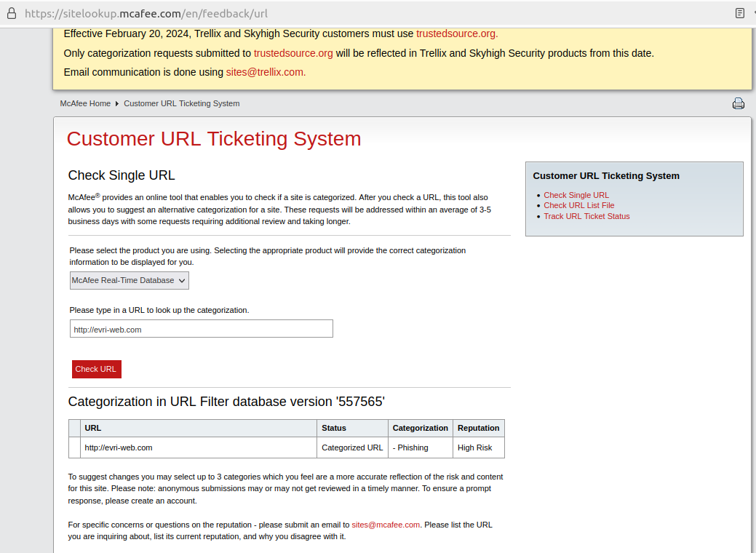
Task: Click the Categorization in URL Filter database heading
Action: click(226, 402)
